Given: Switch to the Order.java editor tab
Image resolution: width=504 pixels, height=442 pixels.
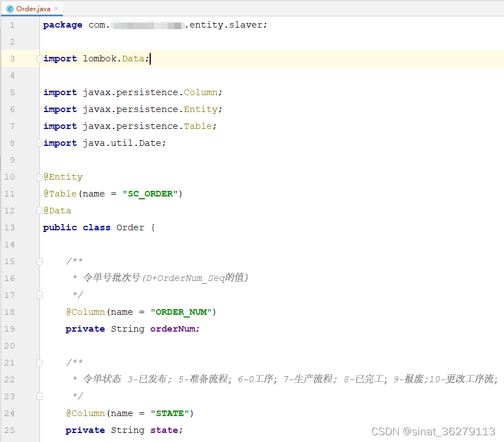Looking at the screenshot, I should point(33,9).
